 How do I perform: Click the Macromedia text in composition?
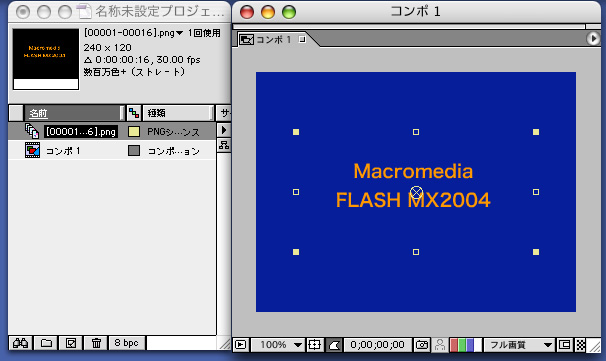[413, 171]
